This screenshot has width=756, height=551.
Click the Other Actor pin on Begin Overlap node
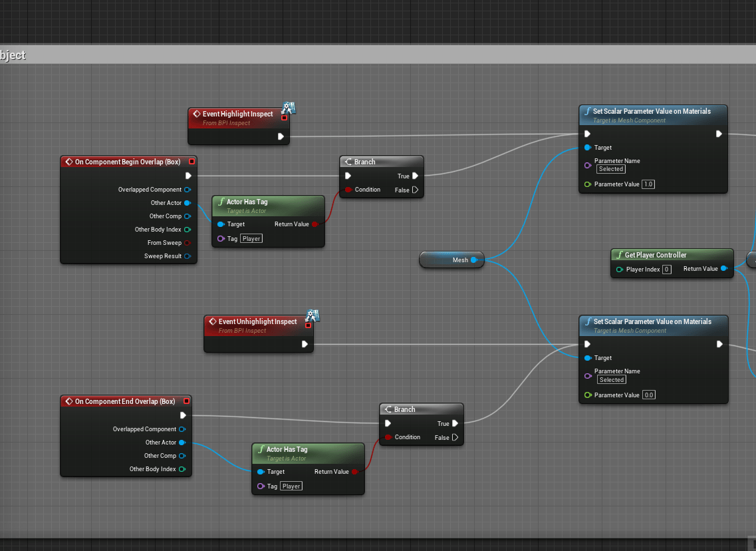188,203
